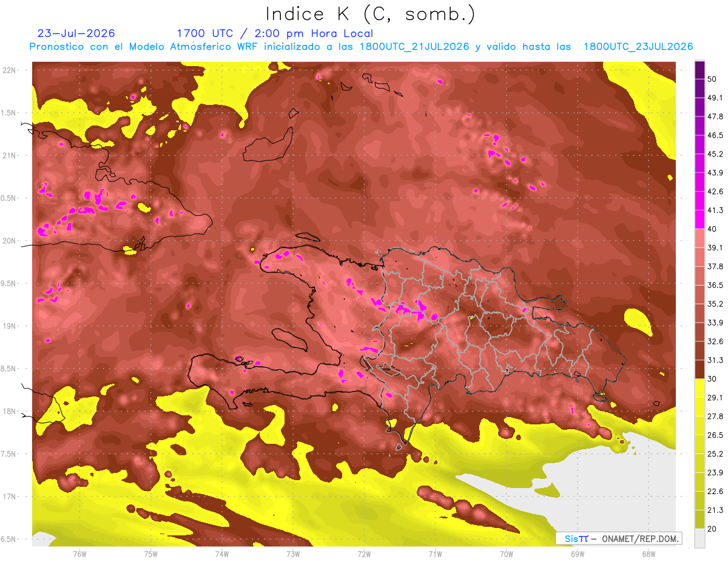Click the "70W" longitude label
The height and width of the screenshot is (562, 728).
tap(506, 554)
